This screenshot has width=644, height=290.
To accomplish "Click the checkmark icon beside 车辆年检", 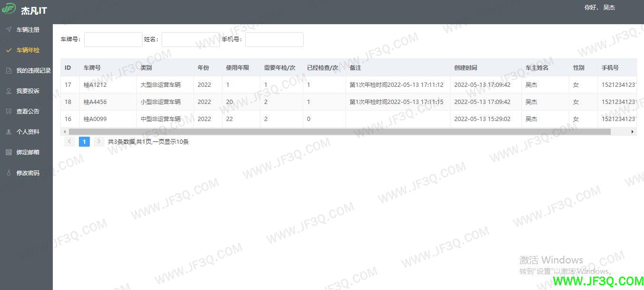I will [9, 50].
